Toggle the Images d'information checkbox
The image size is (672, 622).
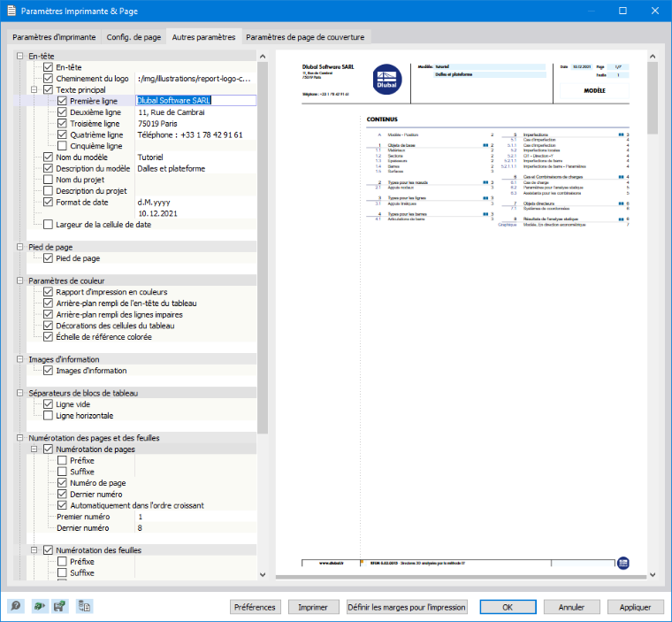pos(49,370)
